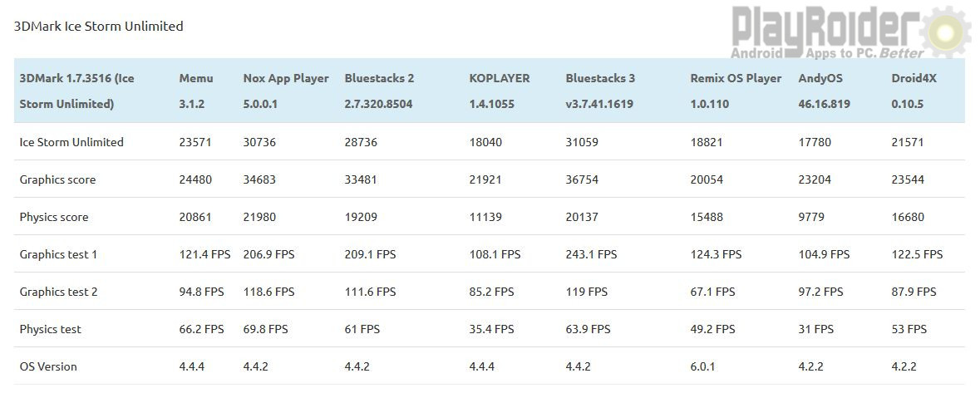Image resolution: width=980 pixels, height=393 pixels.
Task: Click the Remix OS Player header
Action: coord(736,91)
